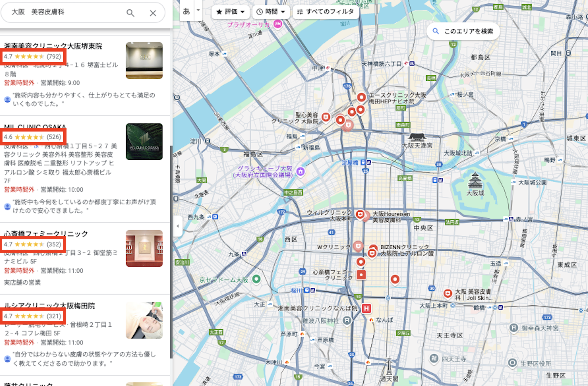Click 実店舗の営業 text in 心斎橋フェミー listing
Viewport: 588px width, 386px height.
22,282
